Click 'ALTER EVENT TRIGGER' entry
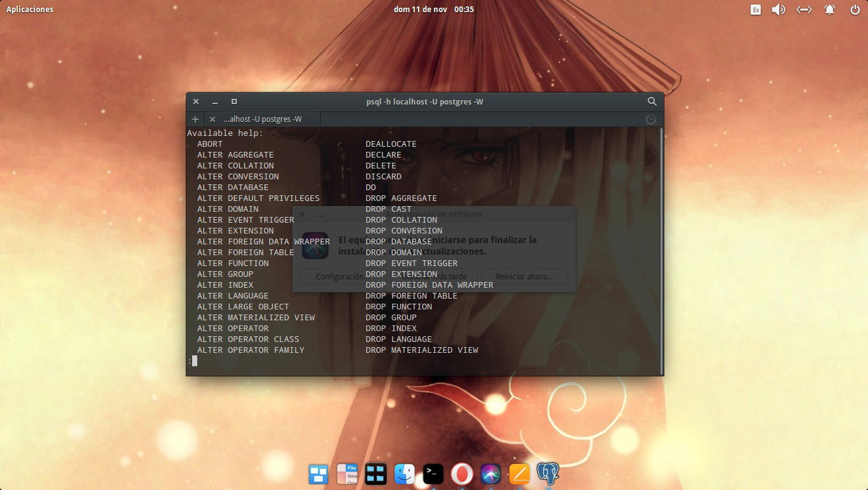The image size is (868, 490). coord(246,219)
